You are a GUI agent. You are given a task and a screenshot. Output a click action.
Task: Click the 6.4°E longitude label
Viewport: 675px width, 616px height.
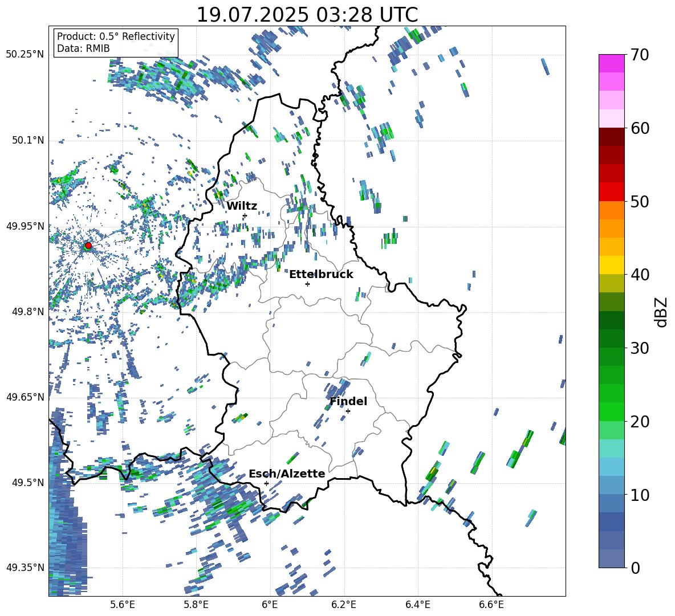(x=417, y=605)
